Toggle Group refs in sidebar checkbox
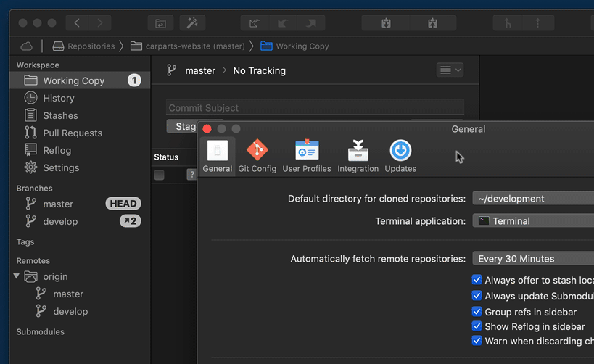The height and width of the screenshot is (364, 594). pos(477,312)
